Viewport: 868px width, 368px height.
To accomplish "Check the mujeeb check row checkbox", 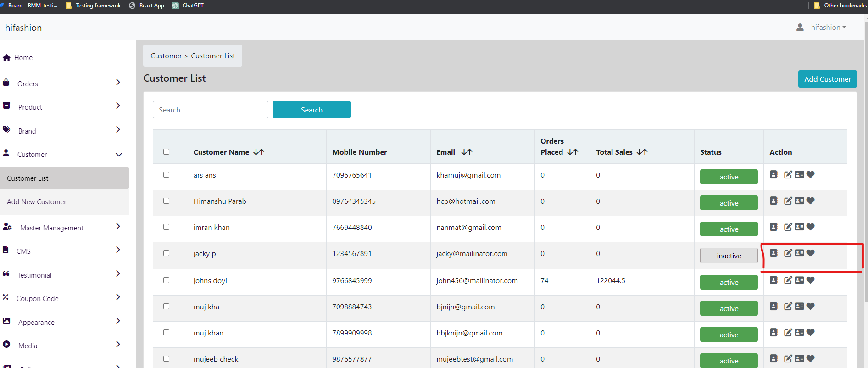I will [x=166, y=358].
